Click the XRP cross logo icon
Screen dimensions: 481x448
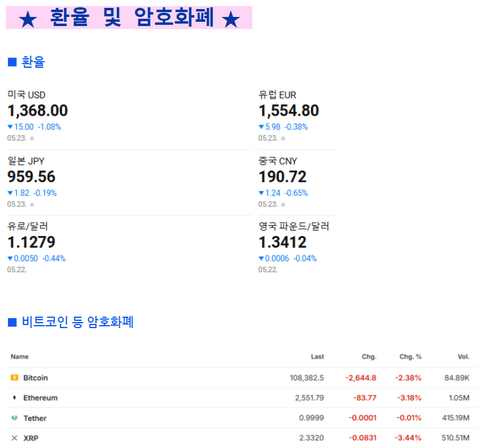click(15, 438)
